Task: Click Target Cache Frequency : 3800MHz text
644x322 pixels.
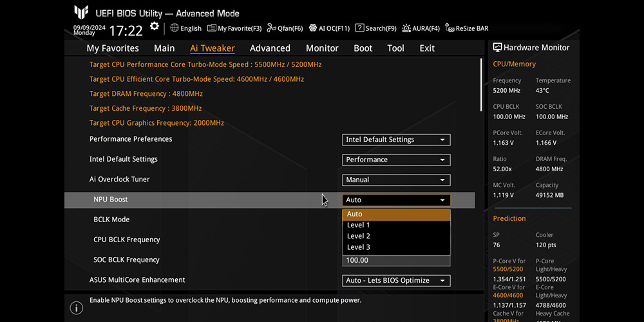Action: pyautogui.click(x=146, y=109)
